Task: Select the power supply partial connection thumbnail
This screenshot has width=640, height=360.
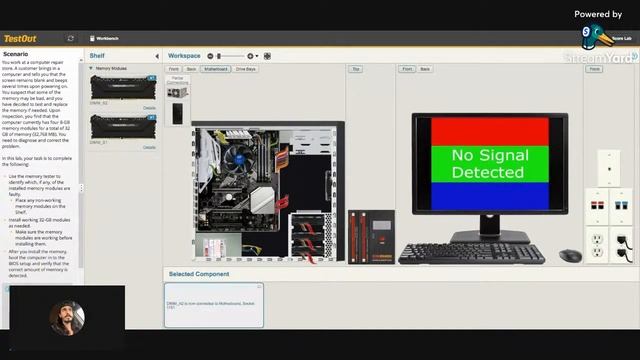Action: click(x=177, y=93)
